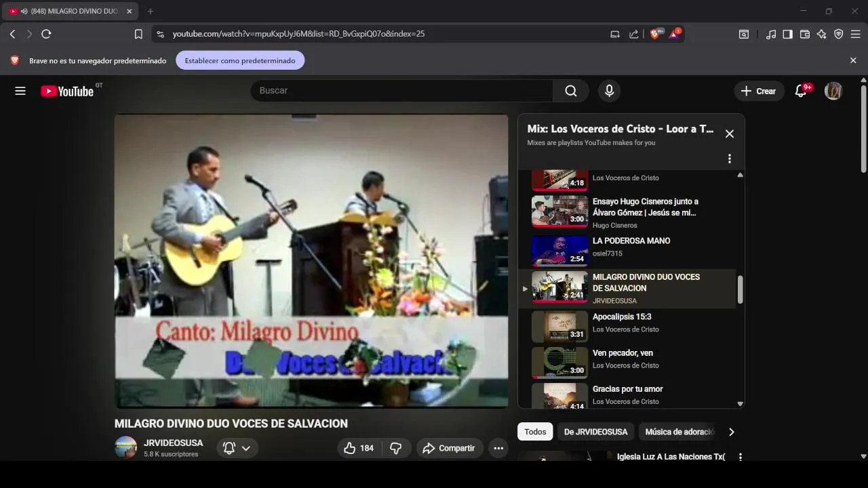Go to YouTube home via logo
Screen dimensions: 868x488
click(x=67, y=91)
